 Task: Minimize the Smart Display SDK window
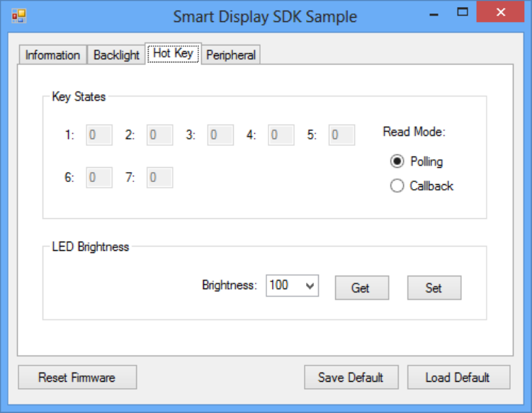434,13
